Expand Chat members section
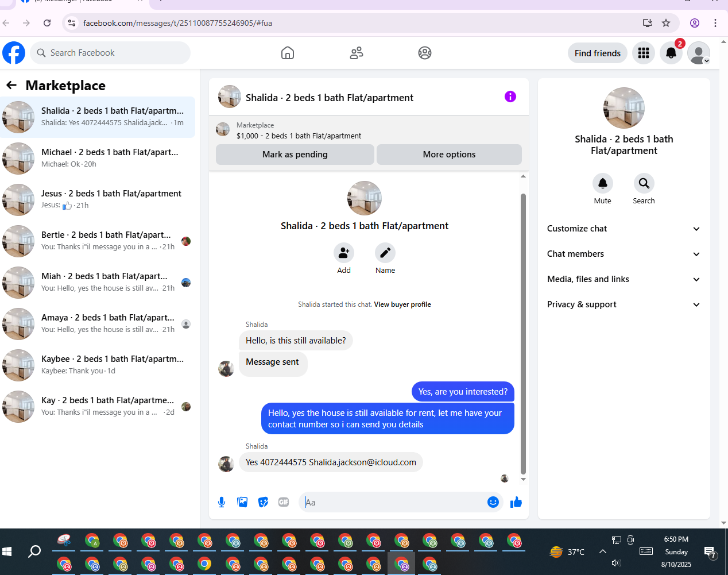Screen dimensions: 728x575 pos(624,254)
